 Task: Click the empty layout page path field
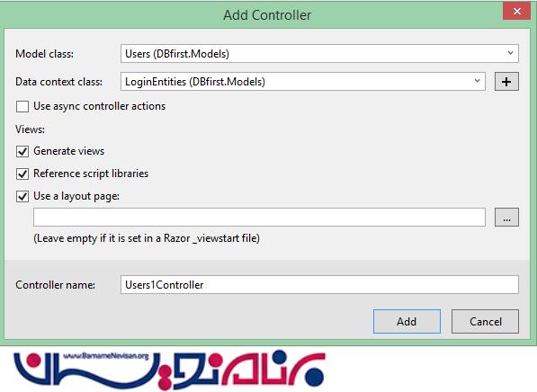coord(259,218)
